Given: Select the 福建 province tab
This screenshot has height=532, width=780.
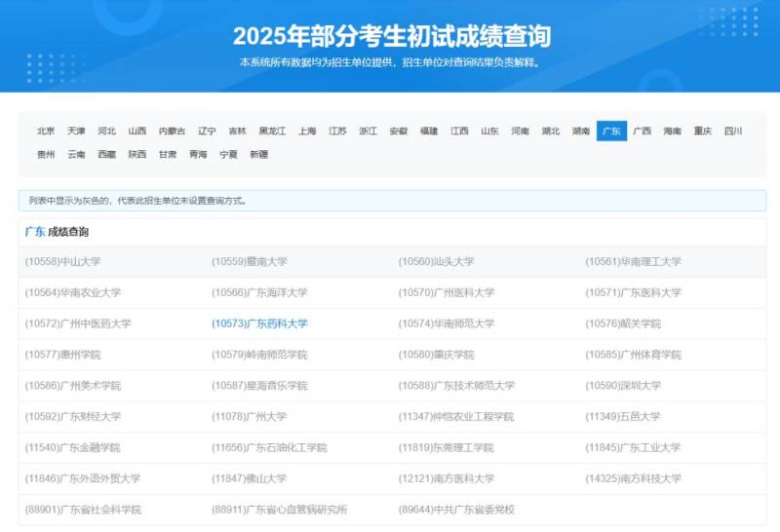Looking at the screenshot, I should click(429, 131).
